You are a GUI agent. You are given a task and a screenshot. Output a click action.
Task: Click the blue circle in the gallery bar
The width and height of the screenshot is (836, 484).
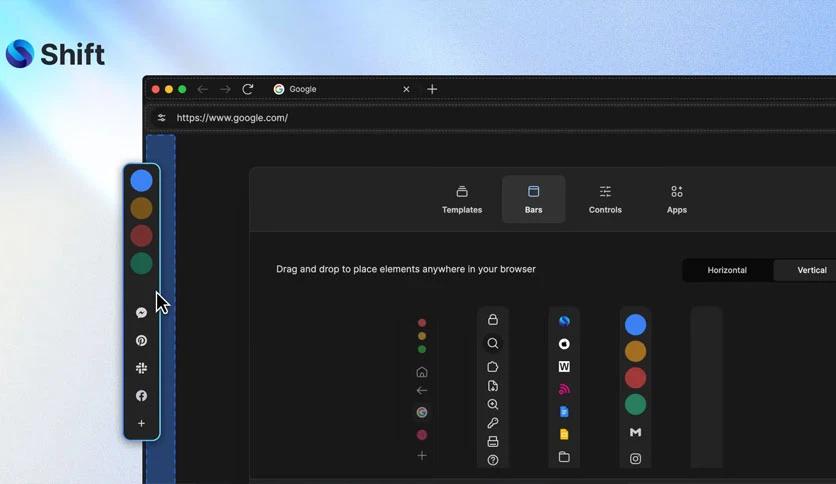(x=635, y=325)
